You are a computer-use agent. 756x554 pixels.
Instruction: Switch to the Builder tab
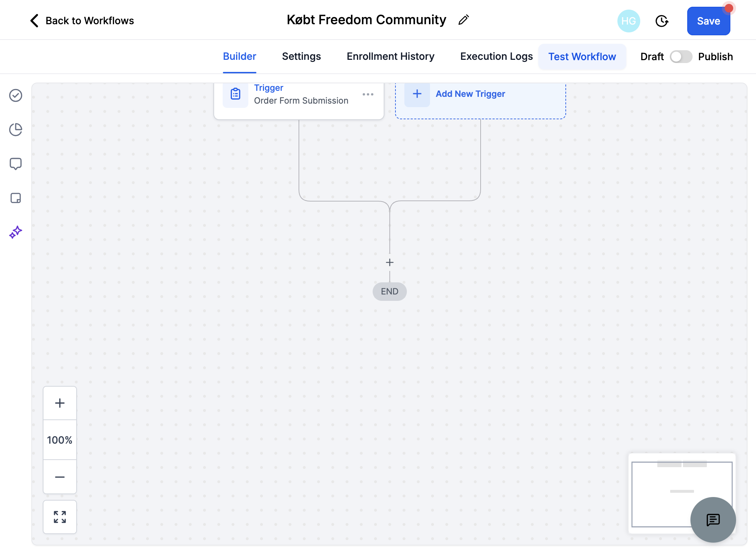[239, 57]
